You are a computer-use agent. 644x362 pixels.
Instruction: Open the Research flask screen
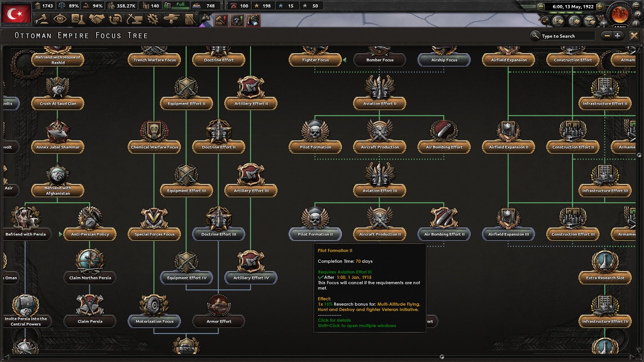[78, 19]
